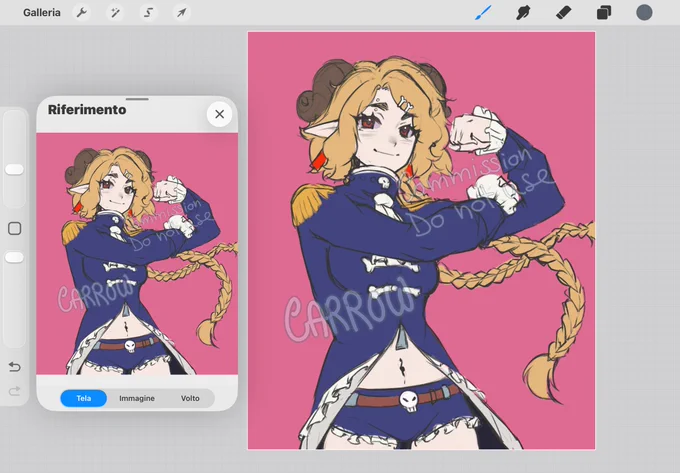Undo the last action

click(14, 367)
